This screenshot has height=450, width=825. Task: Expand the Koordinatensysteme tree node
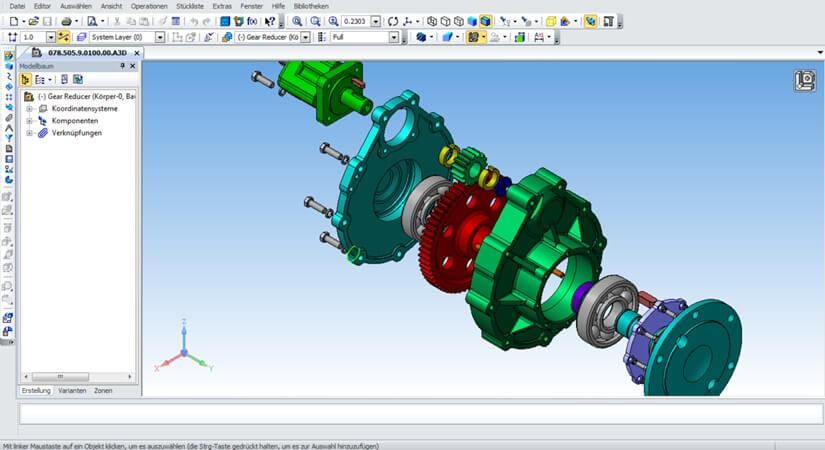pyautogui.click(x=30, y=108)
